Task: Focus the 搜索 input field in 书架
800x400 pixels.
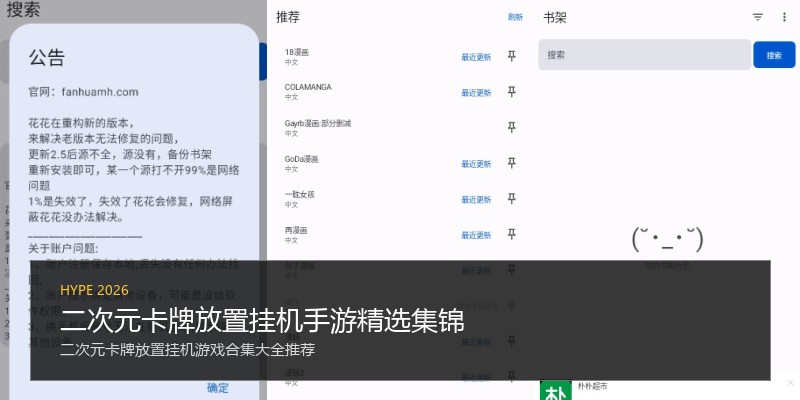Action: (x=644, y=55)
